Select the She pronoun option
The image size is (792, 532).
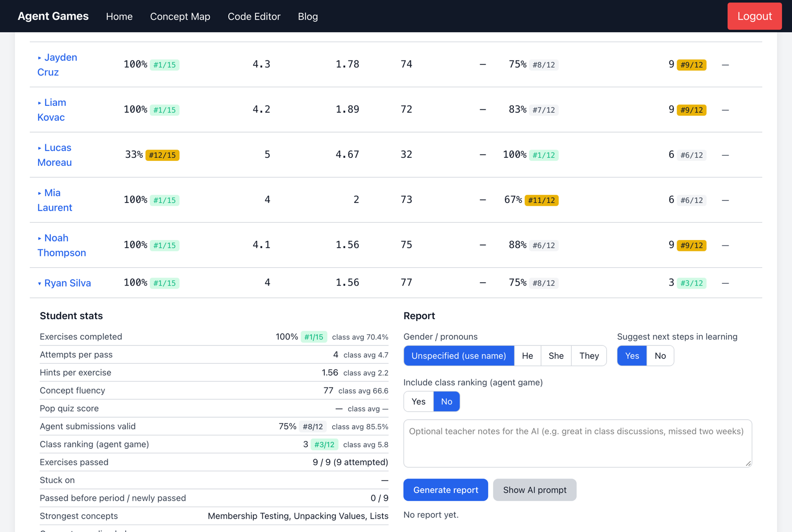click(556, 356)
